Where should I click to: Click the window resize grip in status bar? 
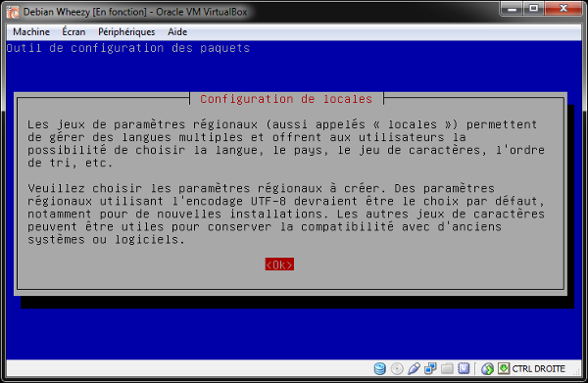[x=577, y=371]
